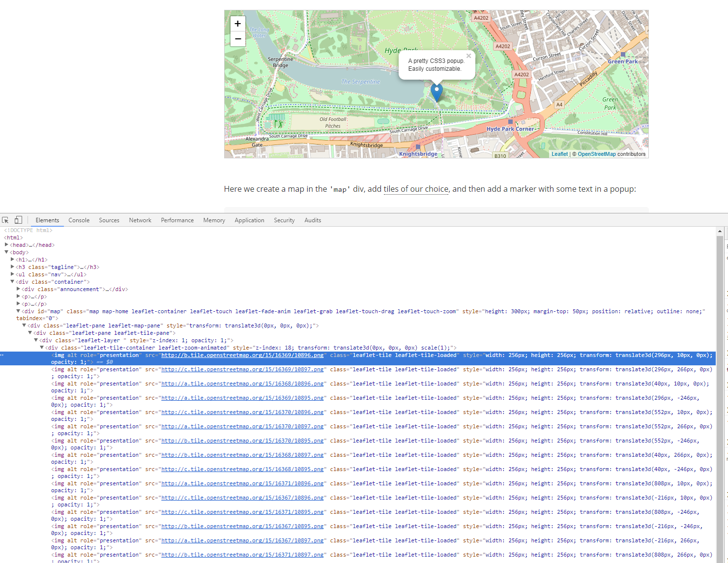This screenshot has height=563, width=728.
Task: Select the Performance tab
Action: pyautogui.click(x=177, y=220)
